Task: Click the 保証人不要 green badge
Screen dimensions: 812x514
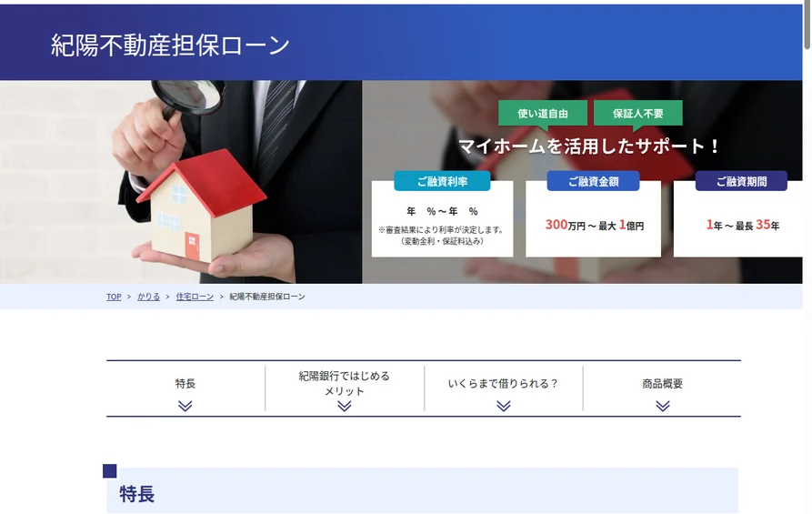Action: tap(638, 114)
